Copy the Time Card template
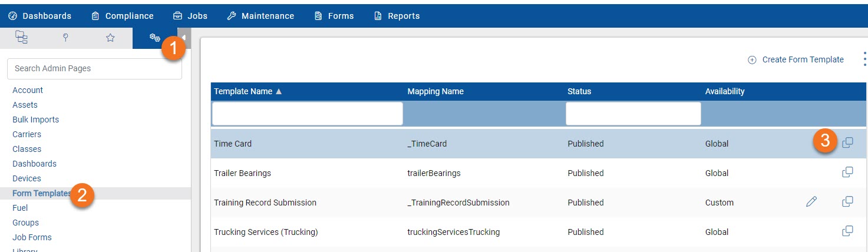This screenshot has width=868, height=252. [x=847, y=142]
